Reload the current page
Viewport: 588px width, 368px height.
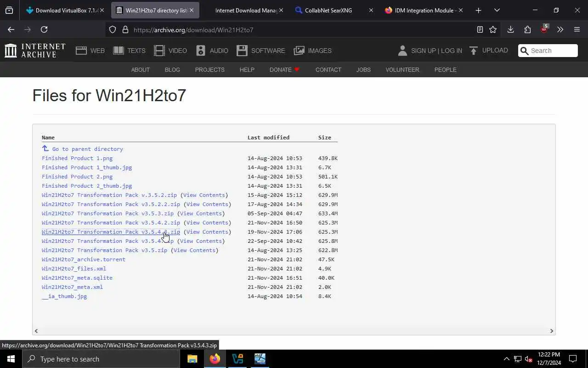44,29
